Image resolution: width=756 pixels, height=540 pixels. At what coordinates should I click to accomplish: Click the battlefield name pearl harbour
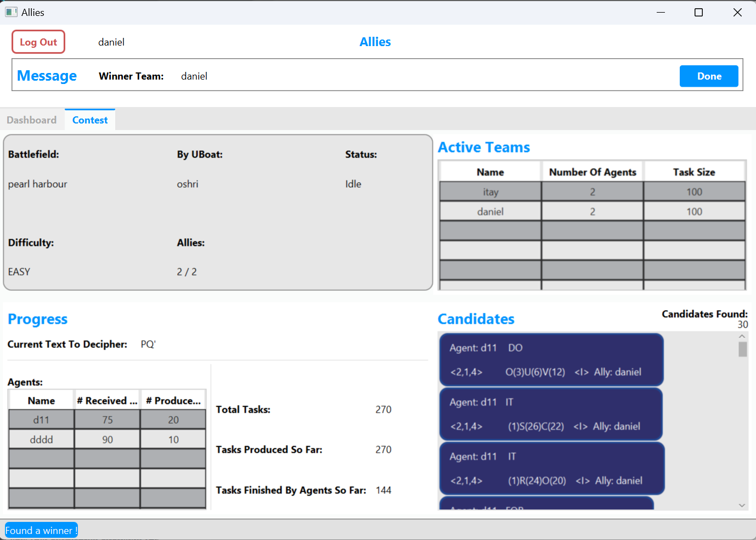38,184
